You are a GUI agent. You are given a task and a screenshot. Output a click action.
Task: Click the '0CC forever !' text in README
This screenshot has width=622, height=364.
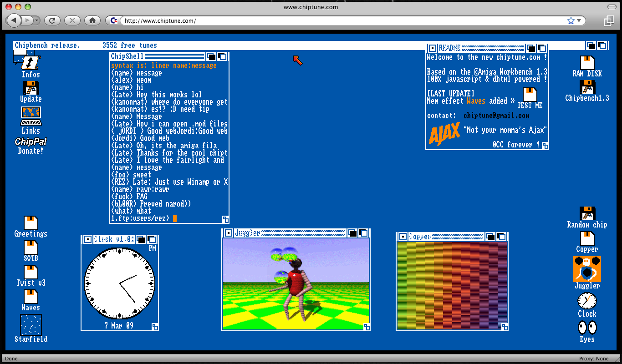[x=516, y=145]
